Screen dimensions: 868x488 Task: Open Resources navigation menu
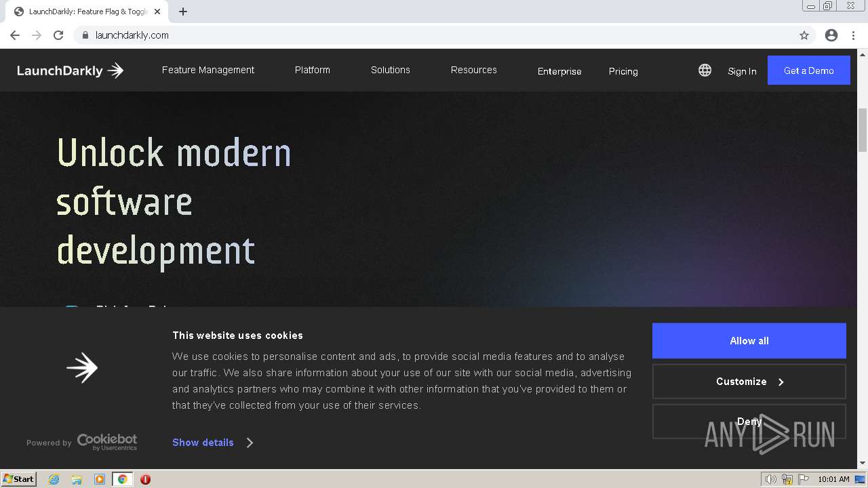pos(474,70)
